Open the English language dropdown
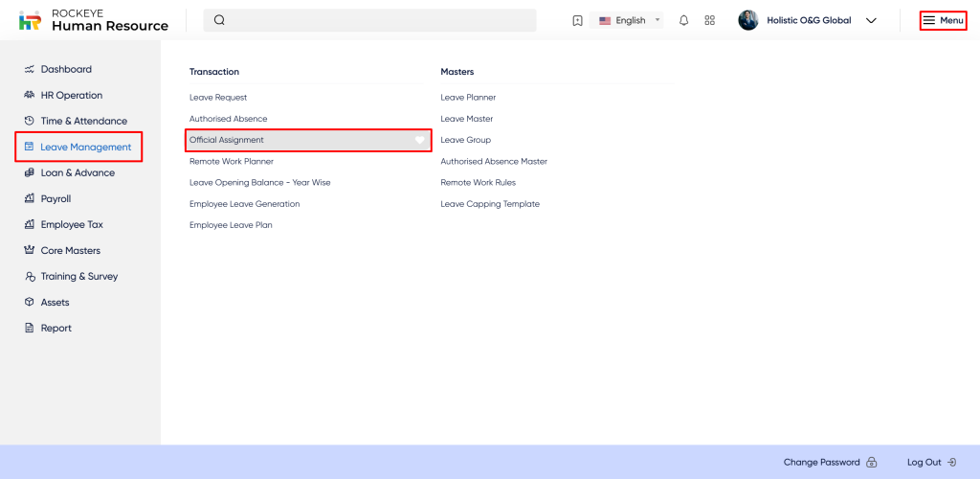Viewport: 980px width, 479px height. pyautogui.click(x=630, y=20)
